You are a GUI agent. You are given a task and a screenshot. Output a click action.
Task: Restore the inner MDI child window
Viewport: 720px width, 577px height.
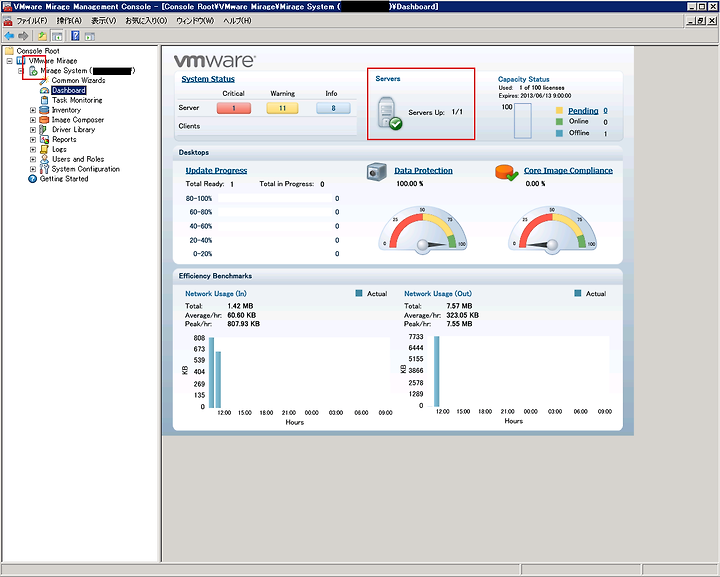coord(701,21)
